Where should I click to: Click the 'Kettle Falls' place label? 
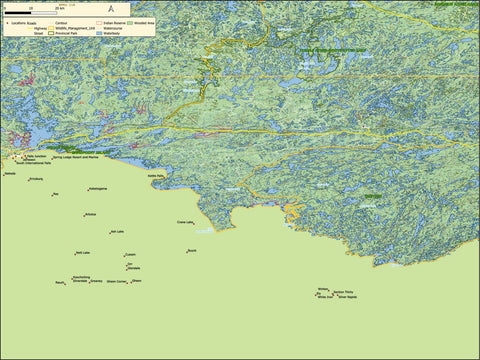click(156, 176)
